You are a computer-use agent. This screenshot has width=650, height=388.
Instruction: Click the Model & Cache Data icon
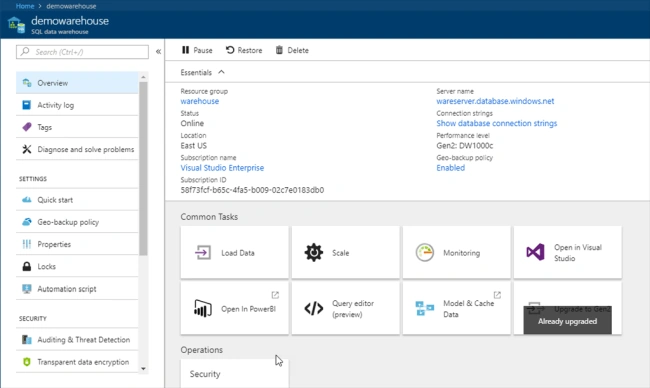[x=424, y=308]
